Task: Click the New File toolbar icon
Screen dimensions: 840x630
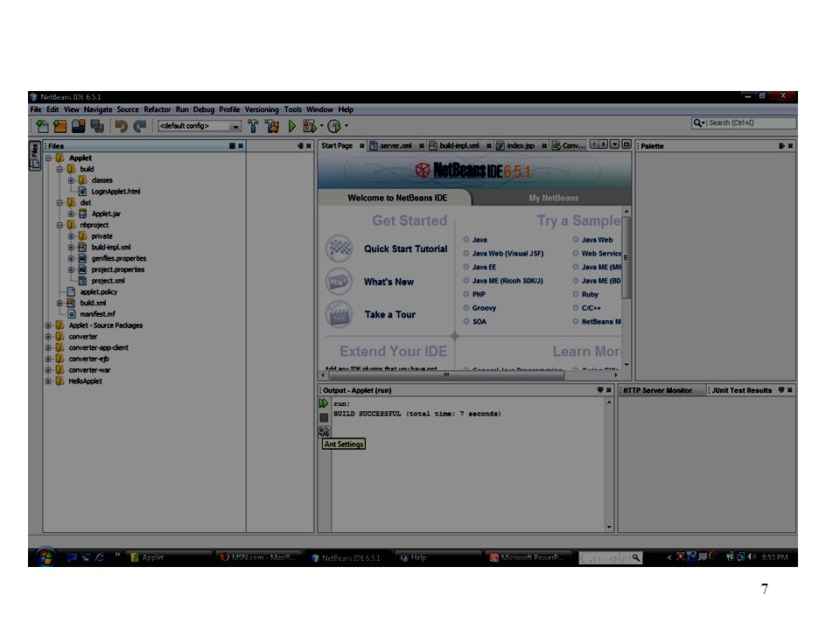Action: point(42,126)
